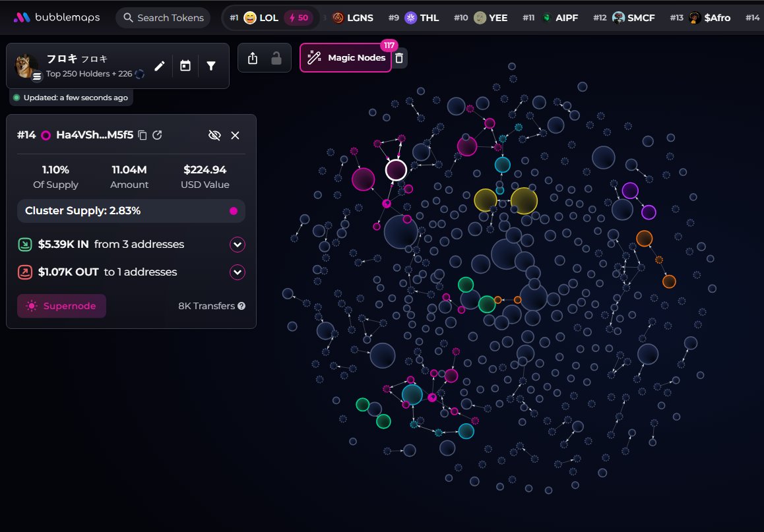Screen dimensions: 764x532
Task: Toggle the padlock lock icon
Action: 276,59
